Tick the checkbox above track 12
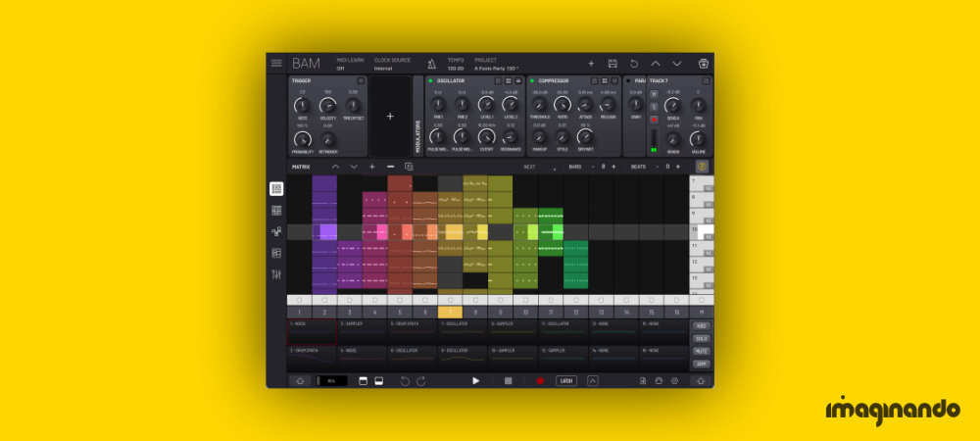Image resolution: width=980 pixels, height=441 pixels. [x=575, y=301]
